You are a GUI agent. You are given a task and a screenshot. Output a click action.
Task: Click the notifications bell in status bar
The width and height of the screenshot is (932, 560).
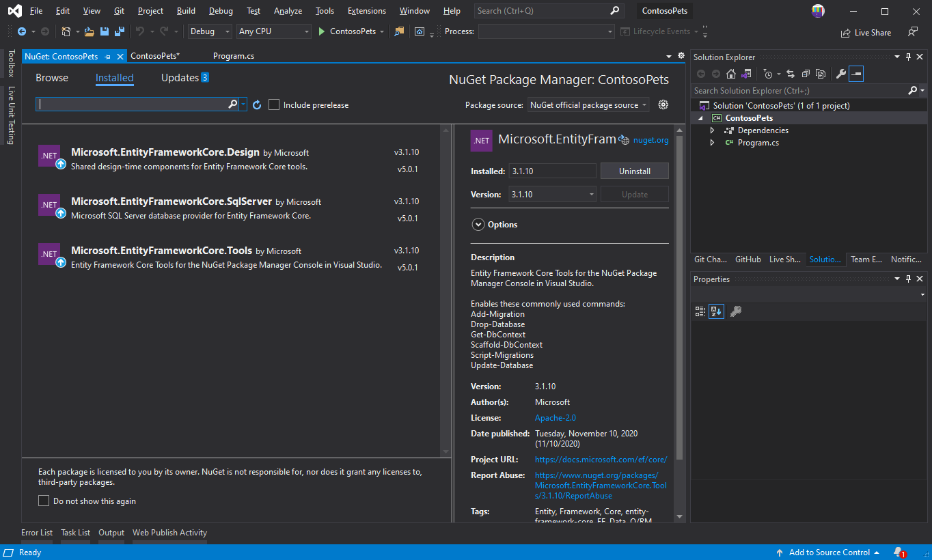coord(899,552)
